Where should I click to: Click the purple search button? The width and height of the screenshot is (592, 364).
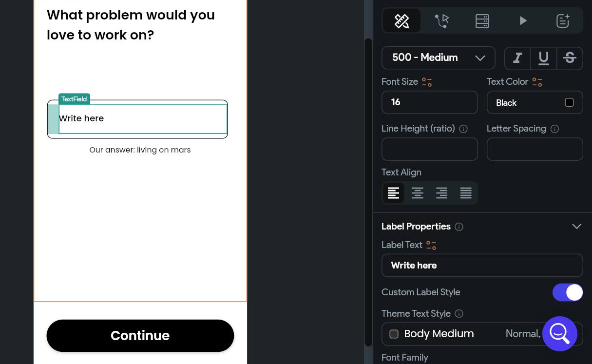[x=559, y=334]
